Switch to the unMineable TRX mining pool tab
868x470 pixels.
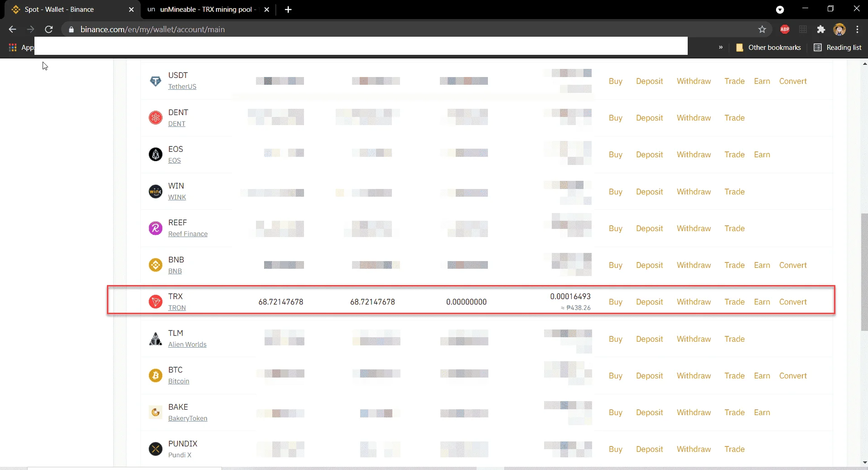pos(208,10)
